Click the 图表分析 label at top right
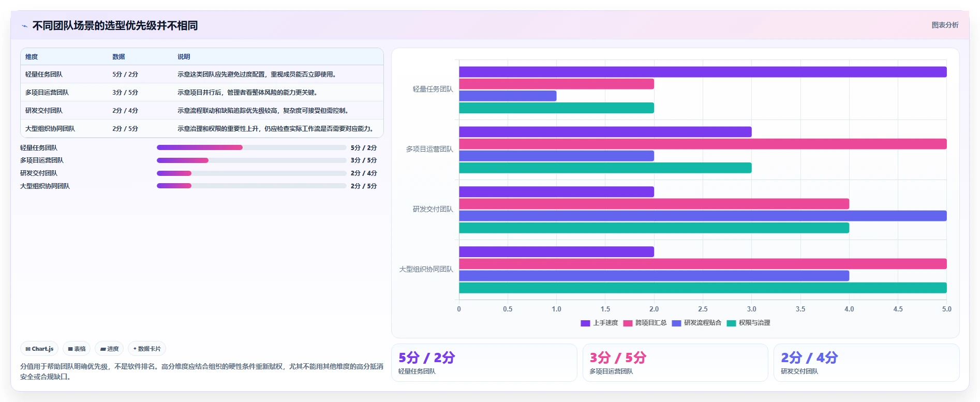Screen dimensions: 980x402 (x=945, y=25)
